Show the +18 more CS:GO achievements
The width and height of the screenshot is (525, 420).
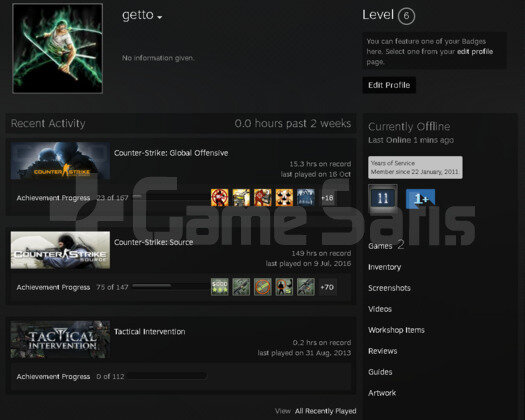(327, 198)
